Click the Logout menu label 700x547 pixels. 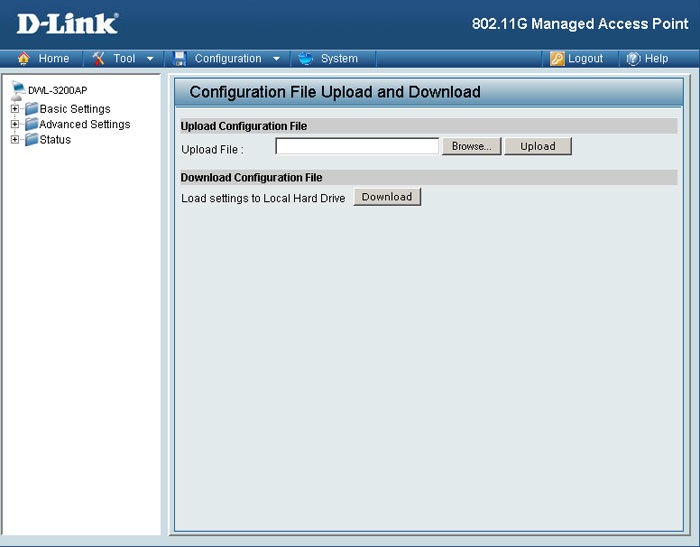coord(585,58)
